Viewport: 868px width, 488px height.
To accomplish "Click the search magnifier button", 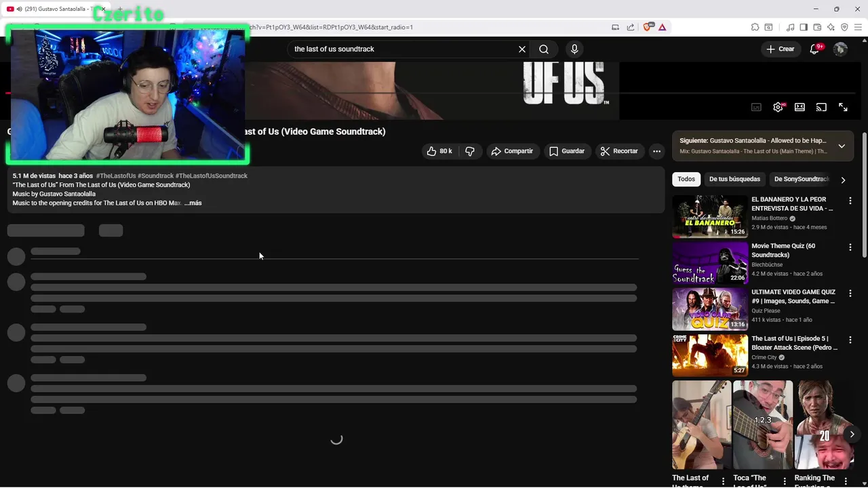I will coord(544,49).
